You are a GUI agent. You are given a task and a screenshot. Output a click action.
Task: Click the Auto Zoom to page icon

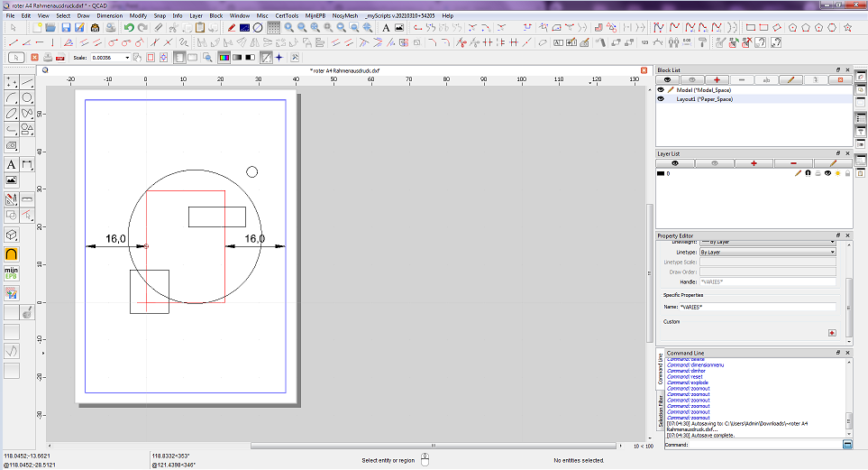pyautogui.click(x=207, y=57)
